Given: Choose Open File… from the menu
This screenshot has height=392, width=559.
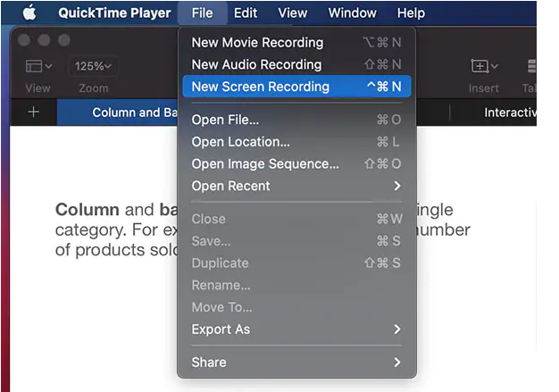Looking at the screenshot, I should coord(296,120).
